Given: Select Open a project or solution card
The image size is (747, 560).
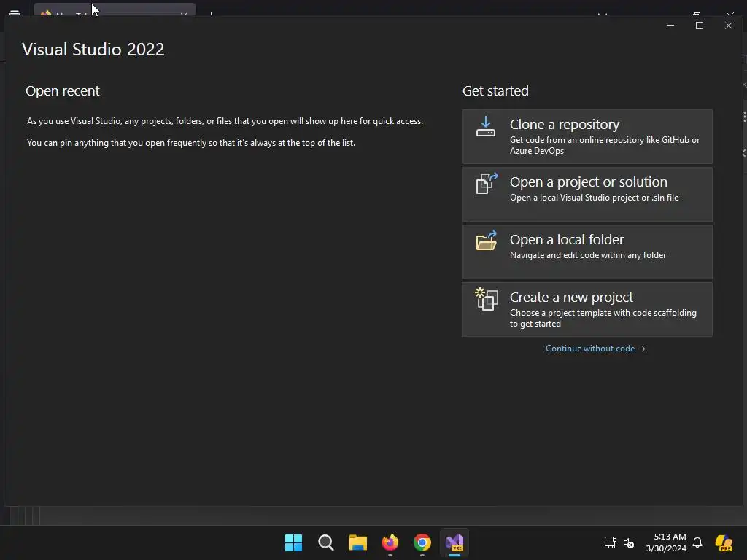Looking at the screenshot, I should pyautogui.click(x=587, y=194).
